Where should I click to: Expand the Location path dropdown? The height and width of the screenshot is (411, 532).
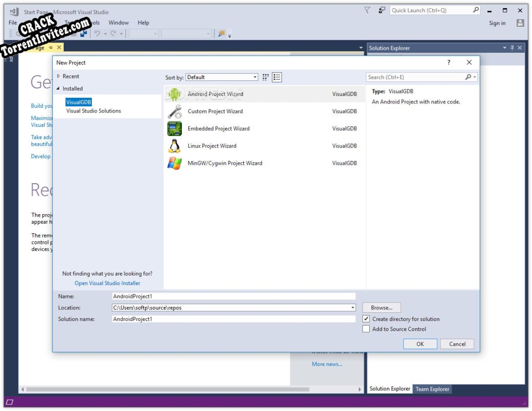pos(353,308)
